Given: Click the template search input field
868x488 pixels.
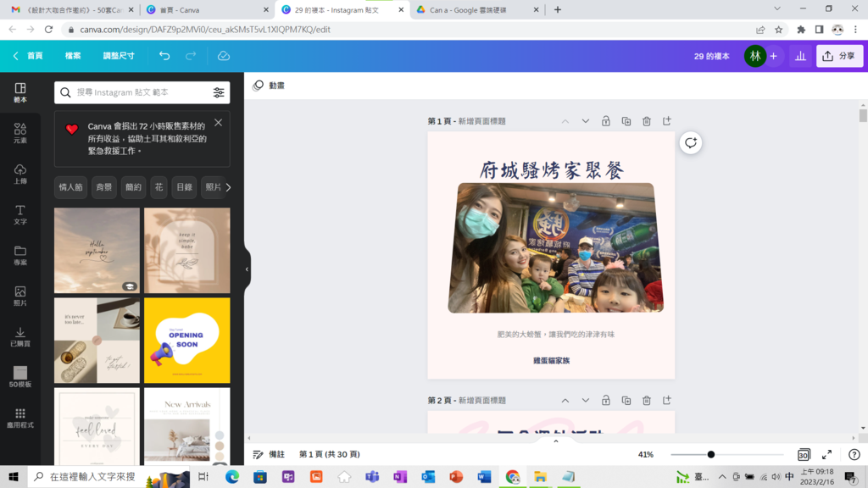Looking at the screenshot, I should pyautogui.click(x=142, y=92).
